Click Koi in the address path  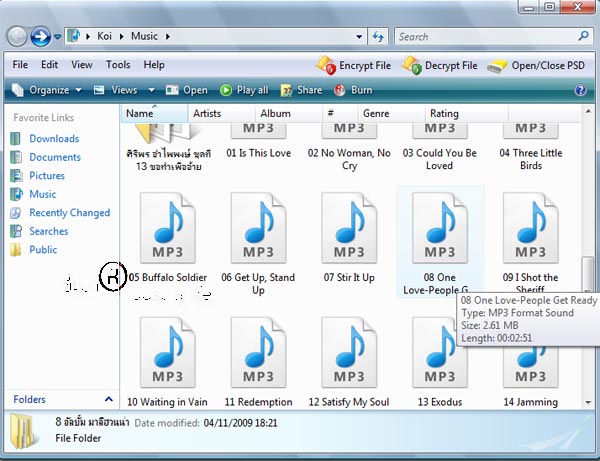104,36
